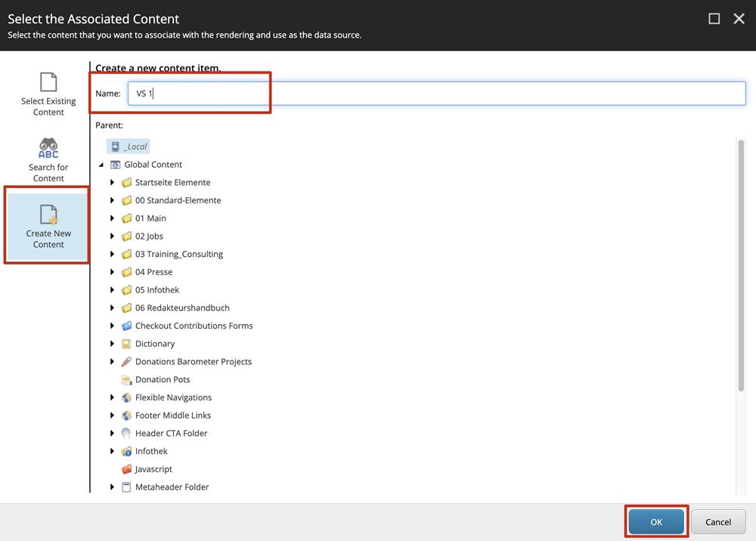This screenshot has height=541, width=756.
Task: Expand the 01 Main folder node
Action: pyautogui.click(x=113, y=218)
